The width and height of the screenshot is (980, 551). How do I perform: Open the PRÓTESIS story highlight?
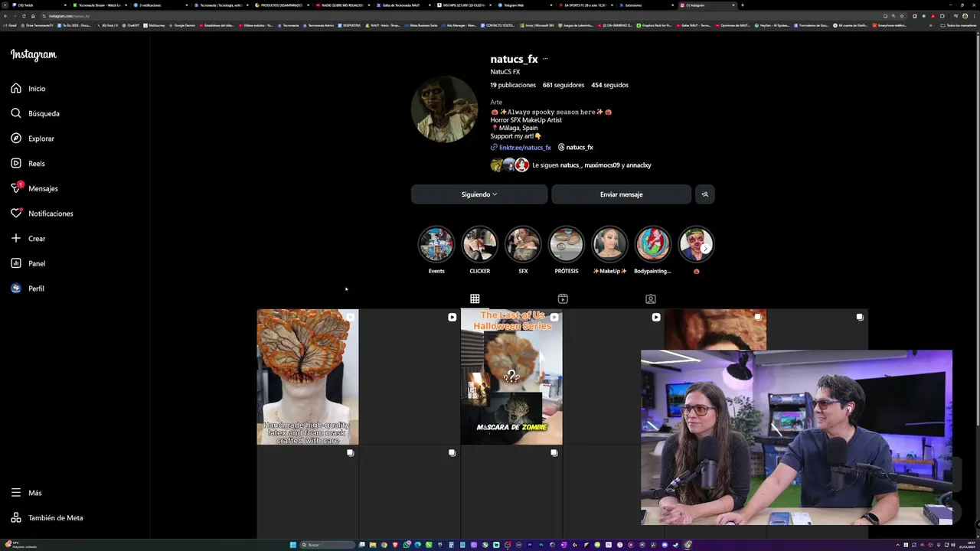(567, 245)
